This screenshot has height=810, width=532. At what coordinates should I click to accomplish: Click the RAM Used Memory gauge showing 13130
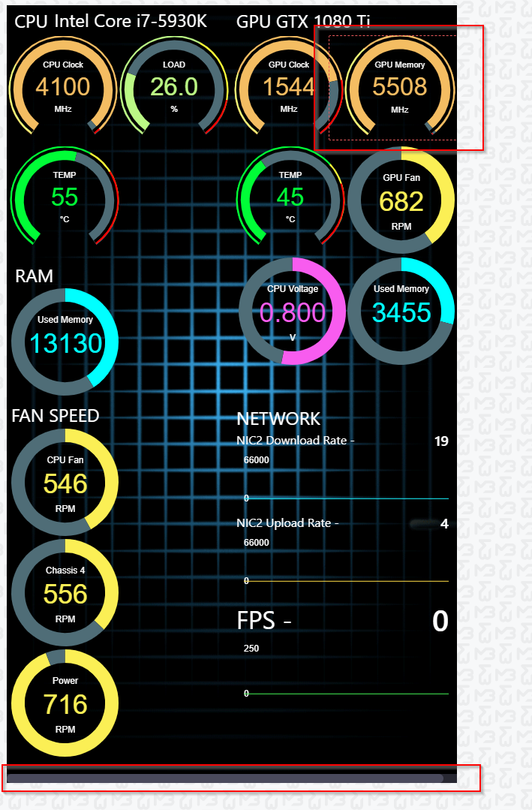coord(65,342)
